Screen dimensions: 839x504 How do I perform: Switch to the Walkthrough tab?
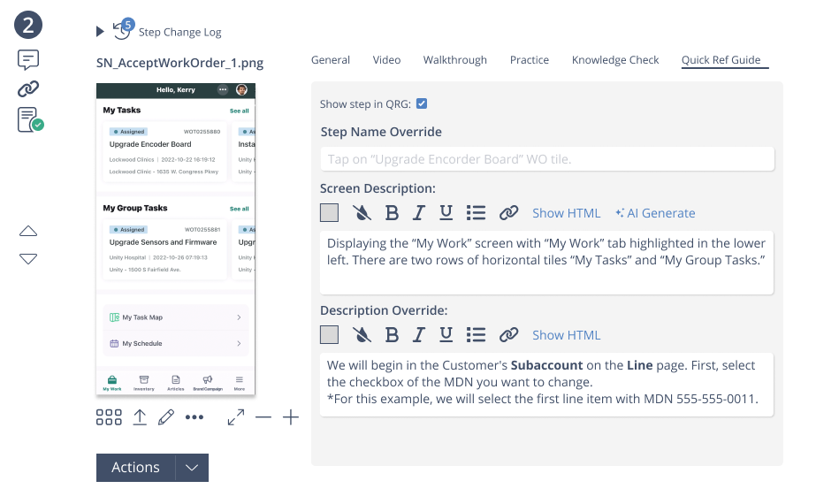tap(454, 60)
